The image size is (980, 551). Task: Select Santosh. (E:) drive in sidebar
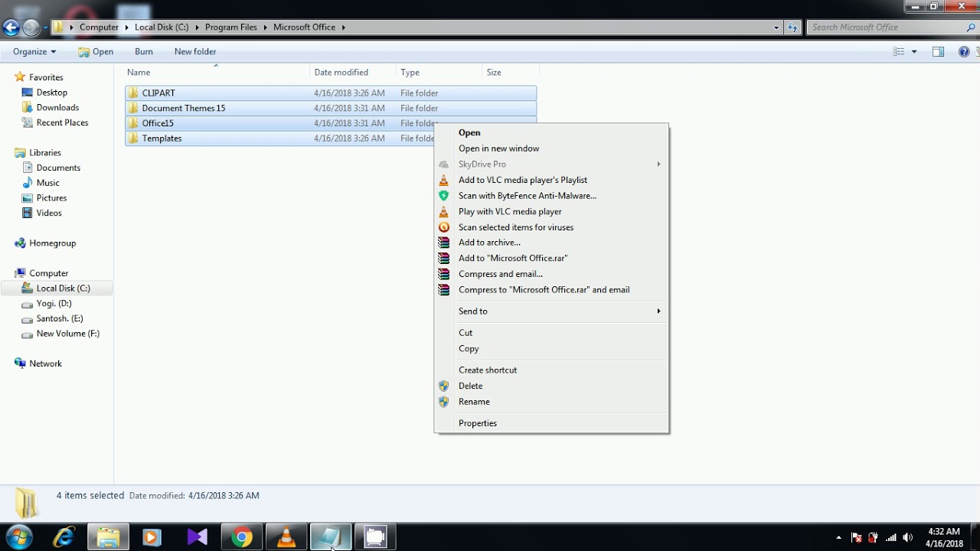(60, 318)
